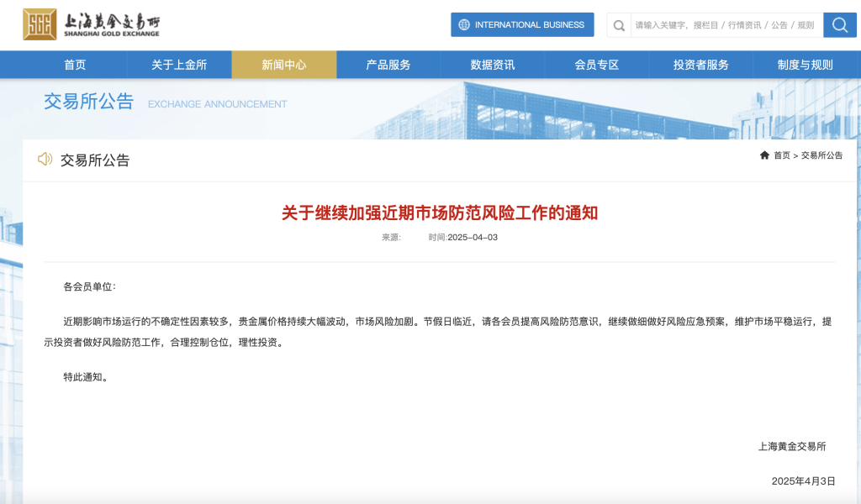Follow the 首页 breadcrumb link
Image resolution: width=861 pixels, height=504 pixels.
pyautogui.click(x=782, y=155)
